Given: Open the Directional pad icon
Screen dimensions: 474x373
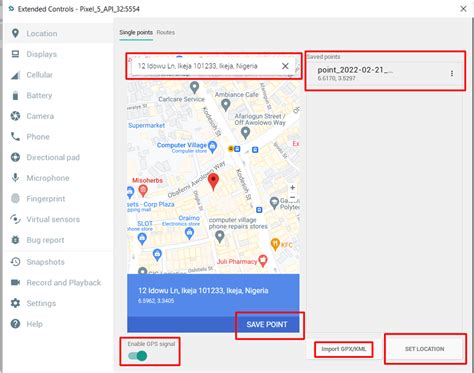Looking at the screenshot, I should [x=15, y=157].
